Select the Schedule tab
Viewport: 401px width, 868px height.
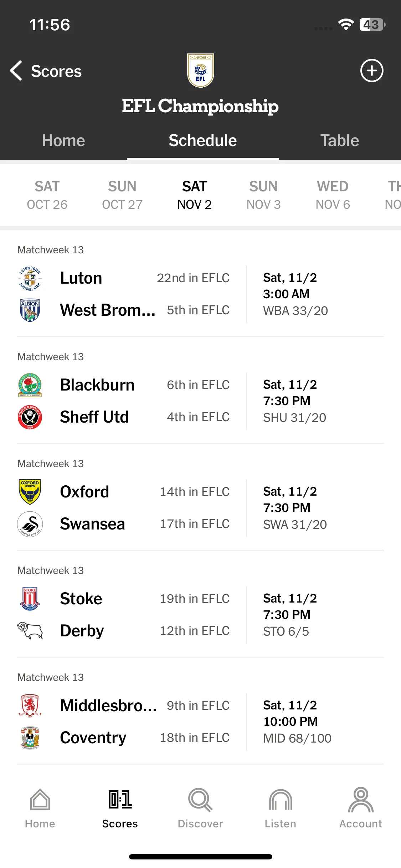coord(203,140)
